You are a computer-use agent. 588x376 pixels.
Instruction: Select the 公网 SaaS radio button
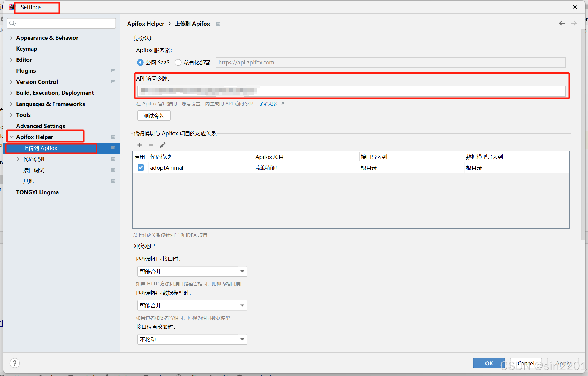(140, 62)
